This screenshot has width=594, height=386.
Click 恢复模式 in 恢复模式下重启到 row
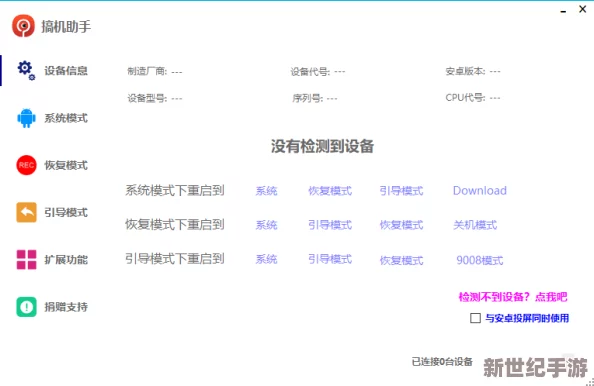(x=402, y=225)
